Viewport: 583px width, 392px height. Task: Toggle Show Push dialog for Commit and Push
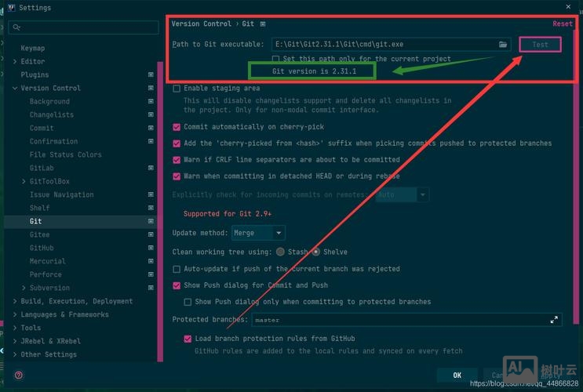point(177,285)
